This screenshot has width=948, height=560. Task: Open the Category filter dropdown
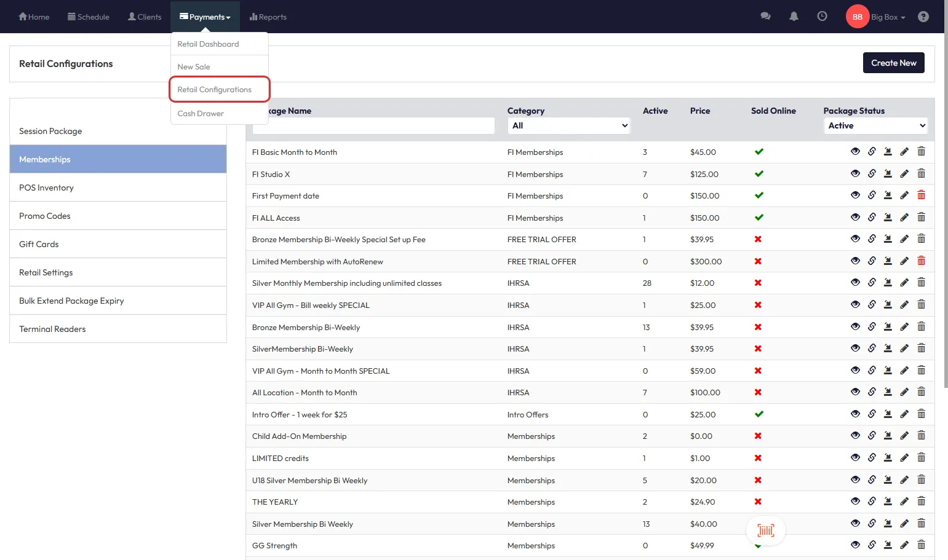point(569,125)
